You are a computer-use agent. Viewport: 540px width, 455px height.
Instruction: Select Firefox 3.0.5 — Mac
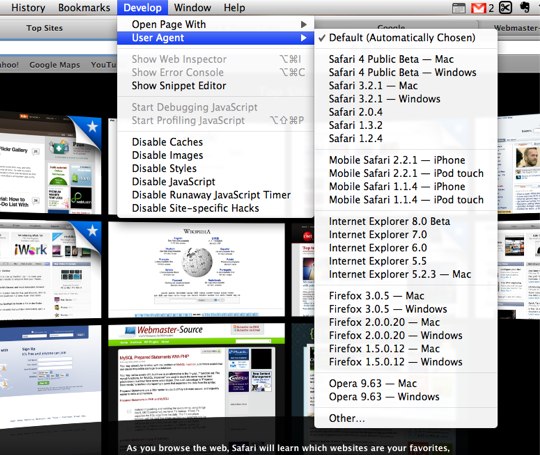(x=406, y=296)
